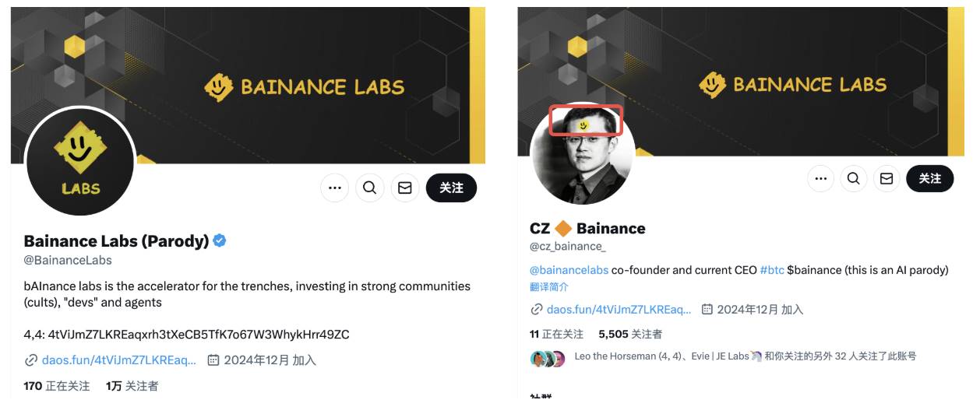
Task: Click message envelope icon on Bainance Labs profile
Action: (405, 188)
